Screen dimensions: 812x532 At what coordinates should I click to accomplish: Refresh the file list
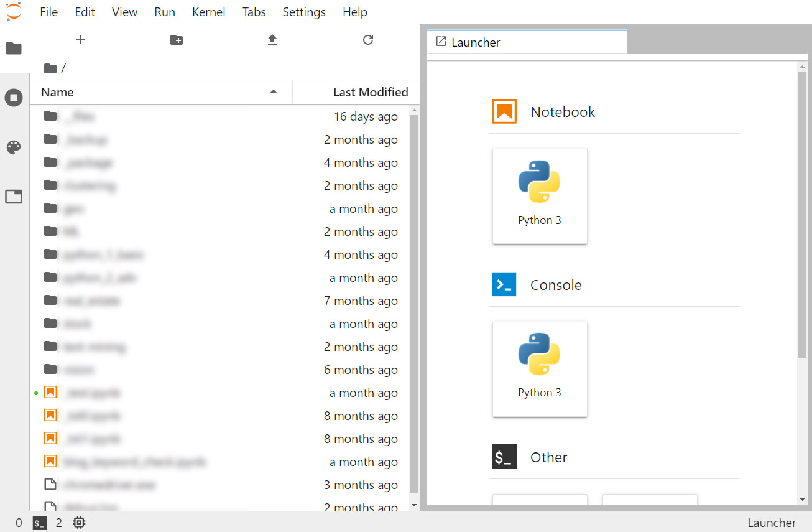(368, 40)
